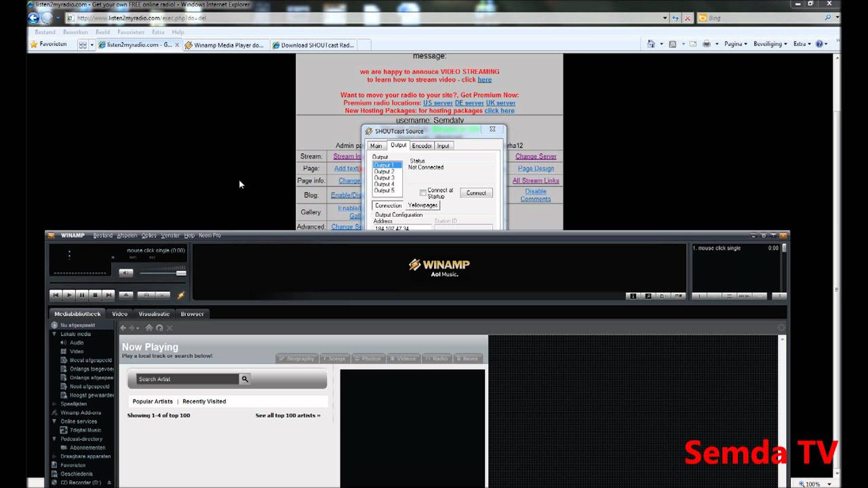Skip to next track in Winamp

pyautogui.click(x=108, y=295)
